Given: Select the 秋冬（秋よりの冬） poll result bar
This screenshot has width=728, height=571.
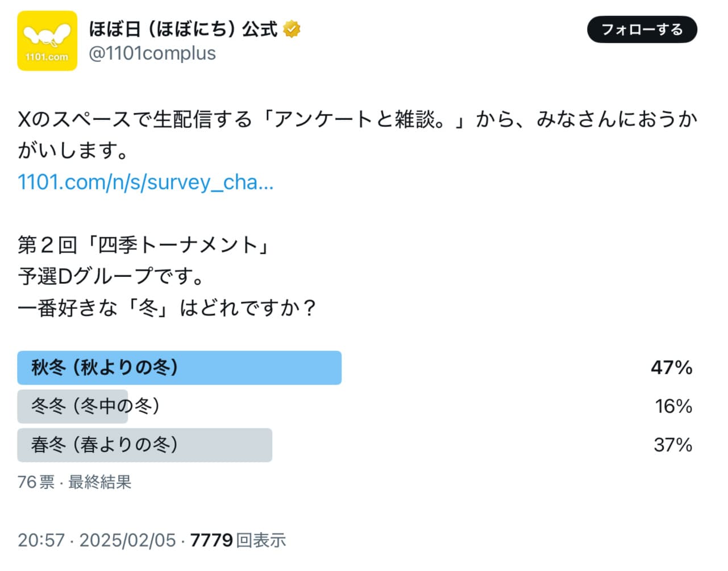Looking at the screenshot, I should (x=179, y=368).
